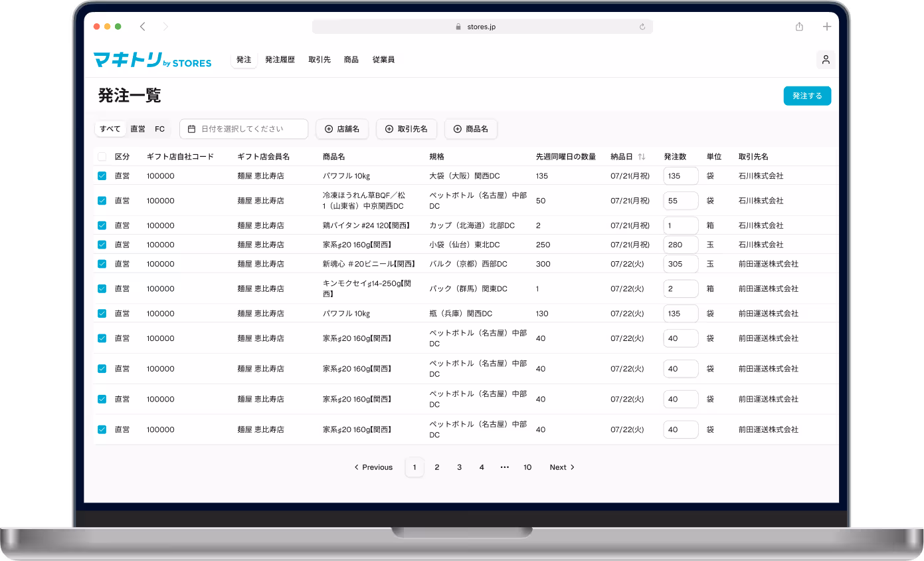
Task: Edit the 280 order quantity field
Action: pos(681,245)
